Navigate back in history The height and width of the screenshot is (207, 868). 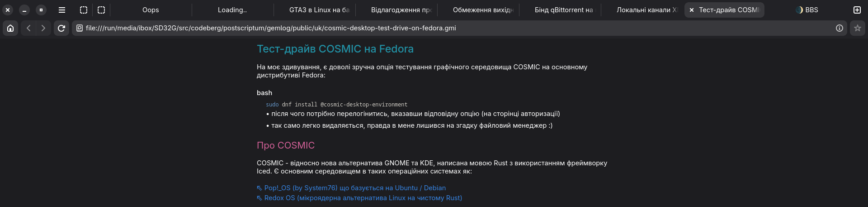28,28
